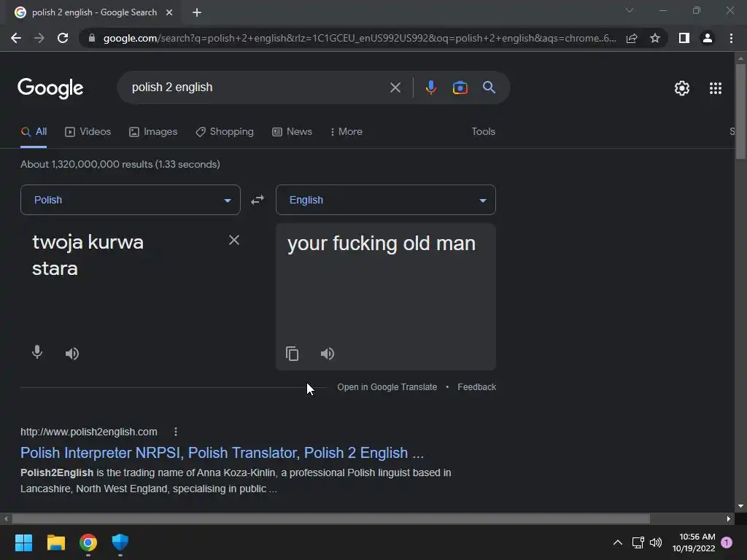Copy the English translation

click(292, 354)
